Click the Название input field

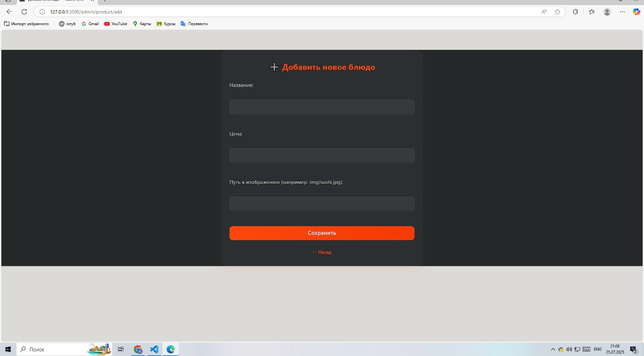coord(322,107)
